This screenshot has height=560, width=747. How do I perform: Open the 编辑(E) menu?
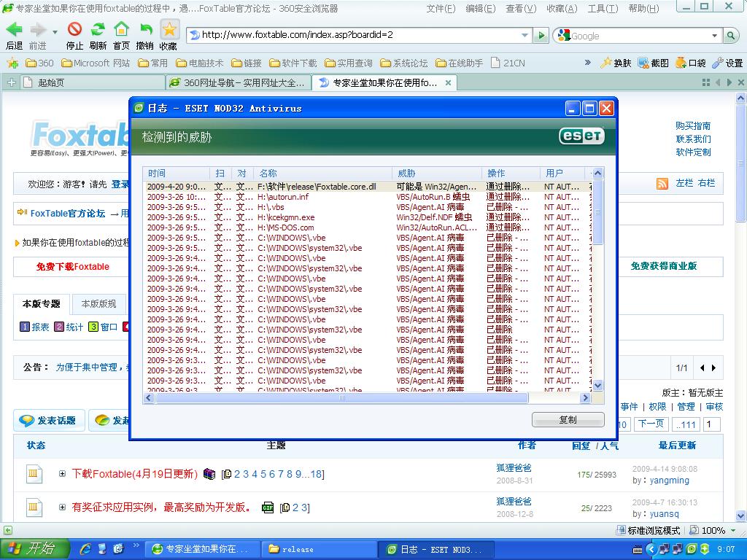[480, 9]
